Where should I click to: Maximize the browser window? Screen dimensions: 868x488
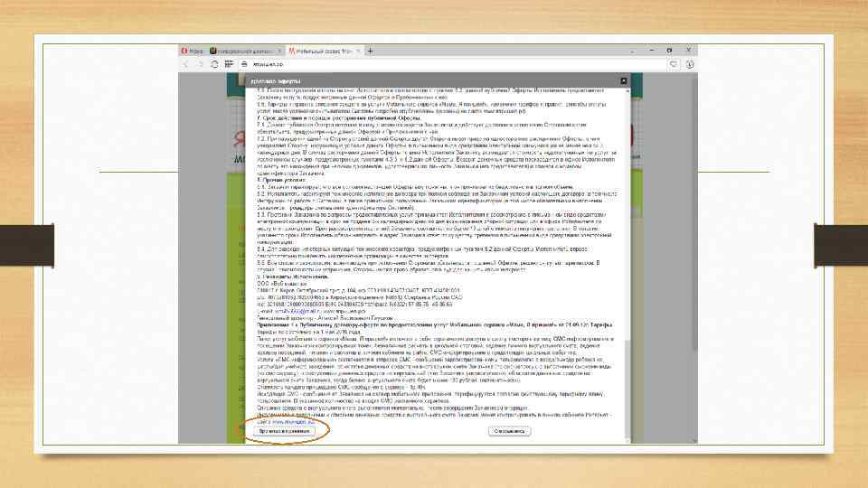669,51
